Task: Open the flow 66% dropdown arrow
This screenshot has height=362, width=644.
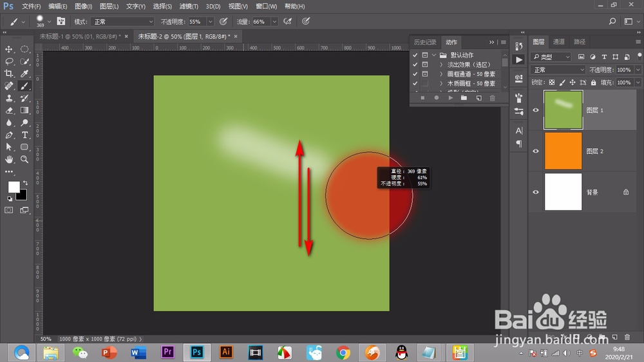Action: click(274, 22)
